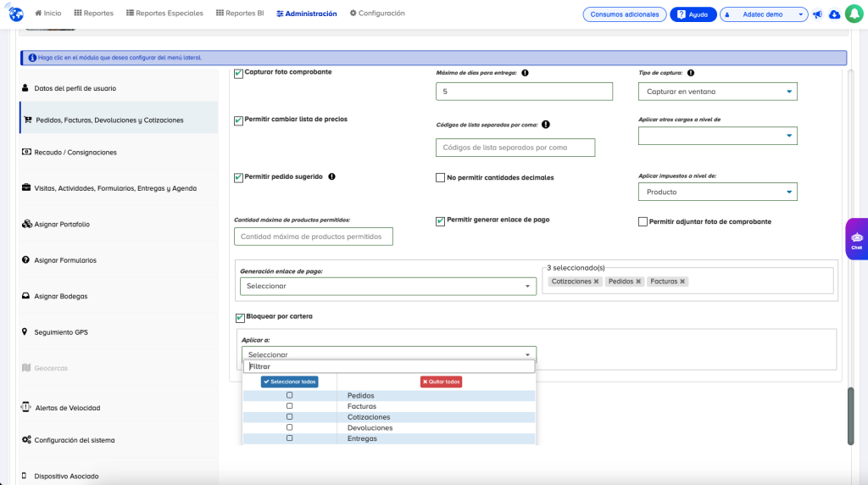Click the vertical page scrollbar
Viewport: 868px width, 485px height.
tap(851, 415)
